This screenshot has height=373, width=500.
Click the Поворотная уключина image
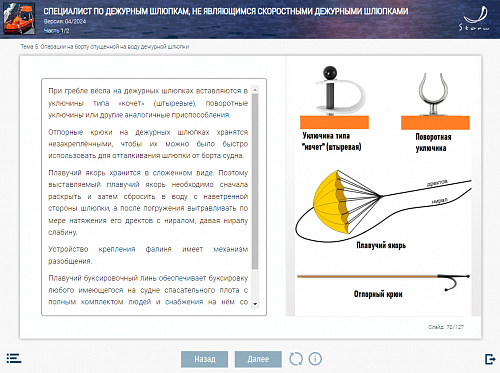435,101
